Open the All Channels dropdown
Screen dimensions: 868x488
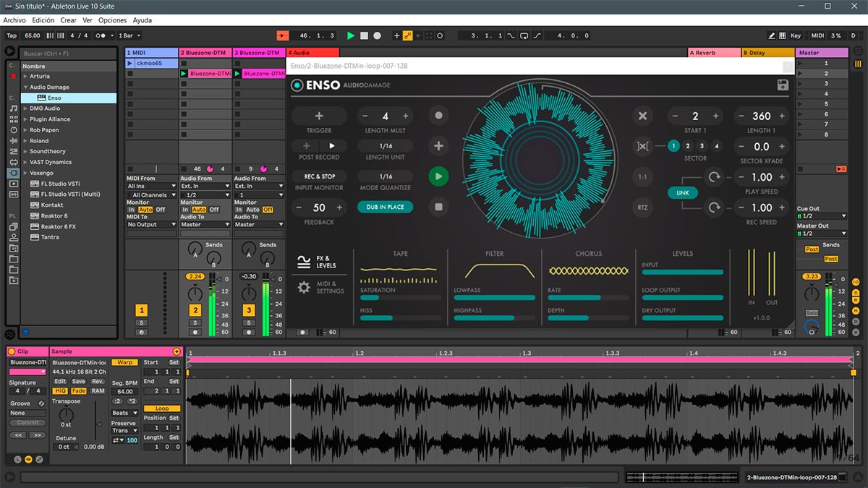pos(152,195)
